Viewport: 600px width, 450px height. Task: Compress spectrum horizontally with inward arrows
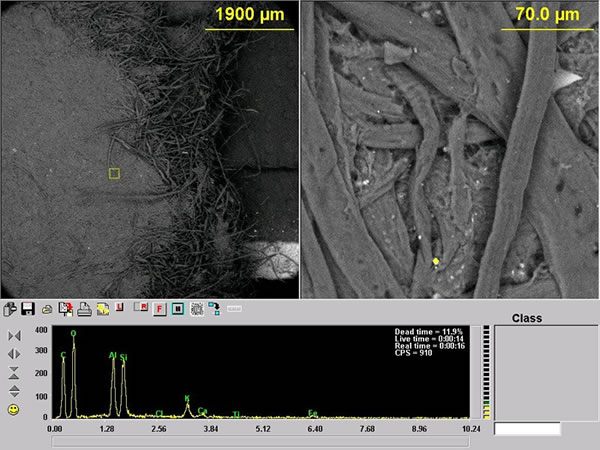[x=15, y=336]
